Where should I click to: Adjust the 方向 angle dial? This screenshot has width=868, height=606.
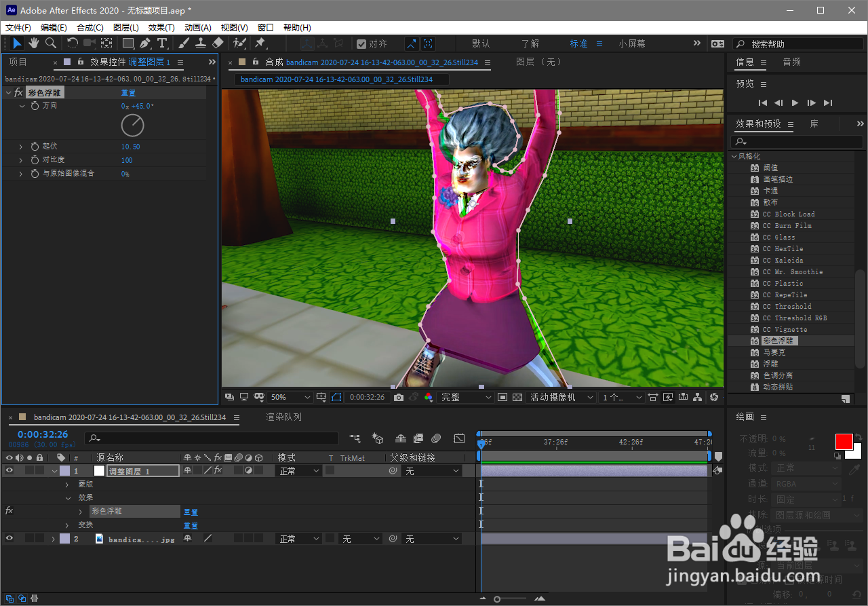tap(133, 125)
